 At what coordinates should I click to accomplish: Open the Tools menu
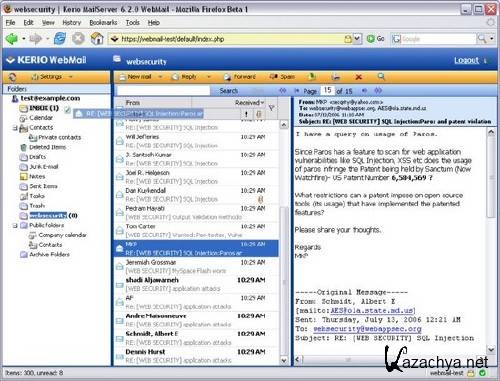pos(132,22)
